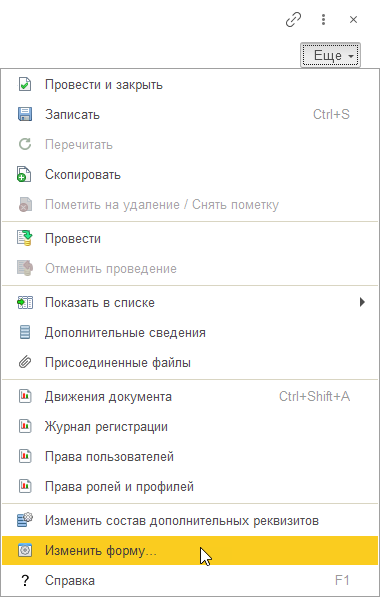Click the green checkmark document icon

pos(25,84)
